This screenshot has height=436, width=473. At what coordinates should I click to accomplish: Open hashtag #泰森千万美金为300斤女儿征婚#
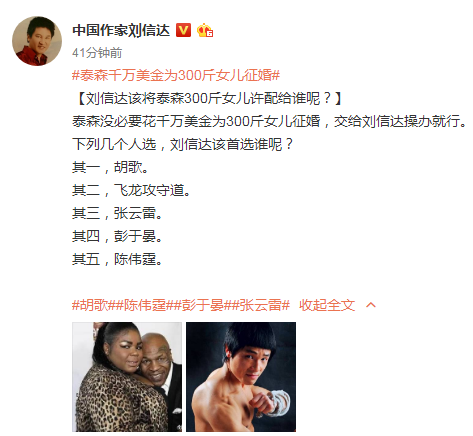click(x=176, y=75)
